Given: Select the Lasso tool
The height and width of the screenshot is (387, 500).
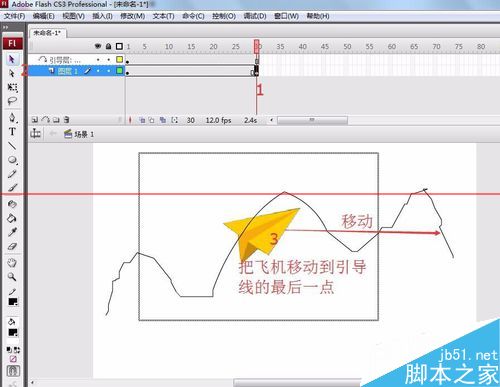Looking at the screenshot, I should tap(12, 101).
